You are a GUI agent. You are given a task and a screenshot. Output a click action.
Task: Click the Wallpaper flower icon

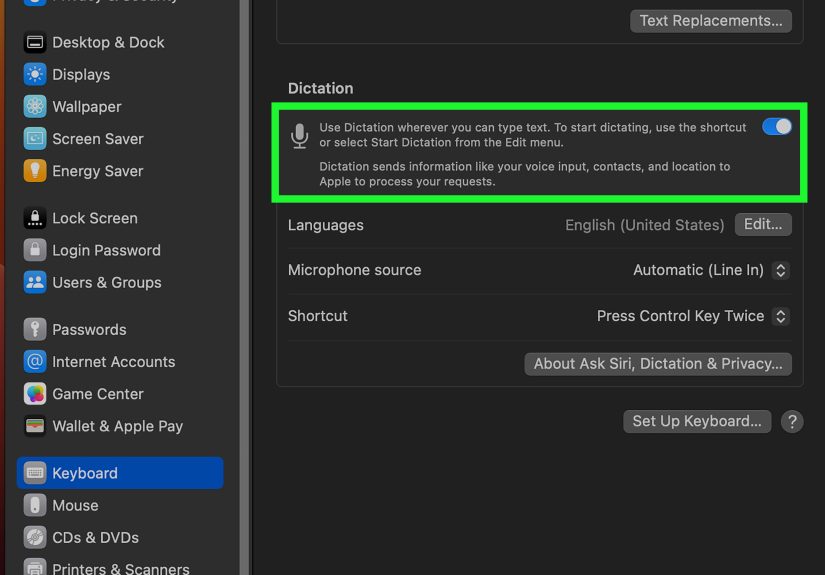[35, 106]
